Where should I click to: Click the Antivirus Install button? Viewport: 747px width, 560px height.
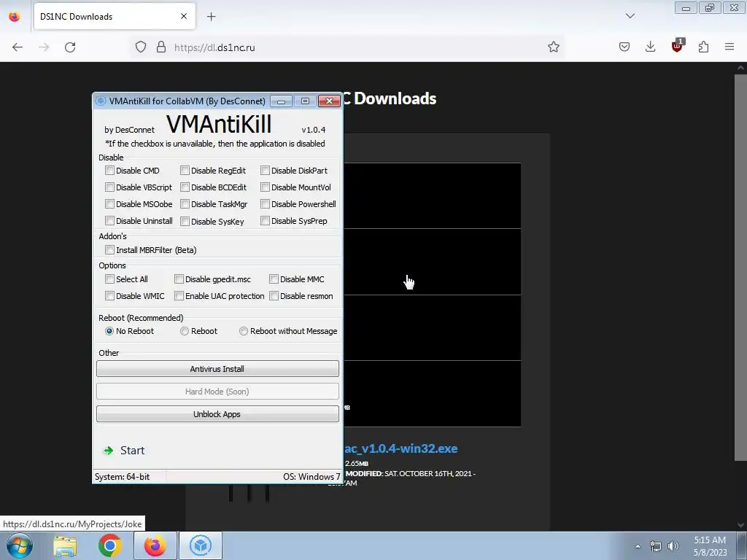217,368
